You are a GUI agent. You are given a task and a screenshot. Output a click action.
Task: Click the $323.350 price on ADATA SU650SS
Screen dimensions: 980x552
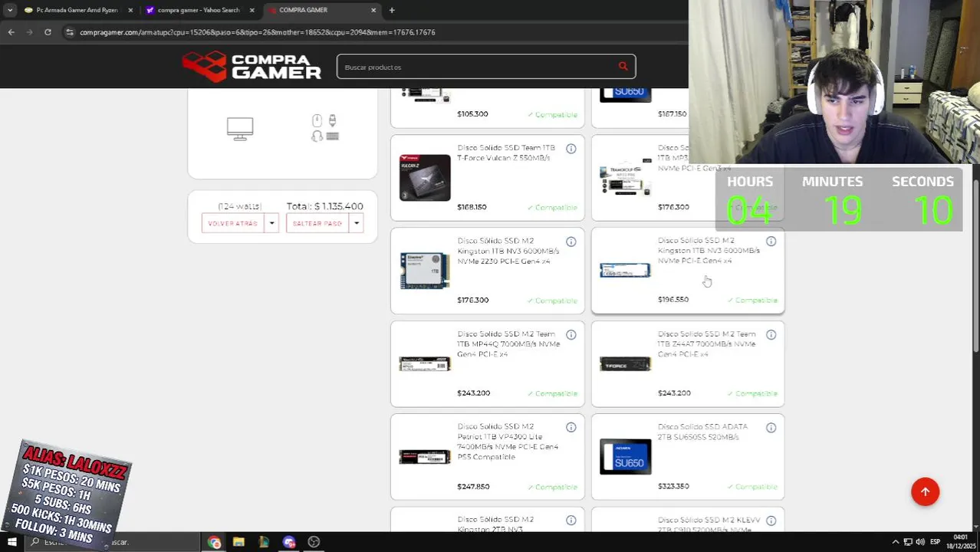click(x=673, y=486)
